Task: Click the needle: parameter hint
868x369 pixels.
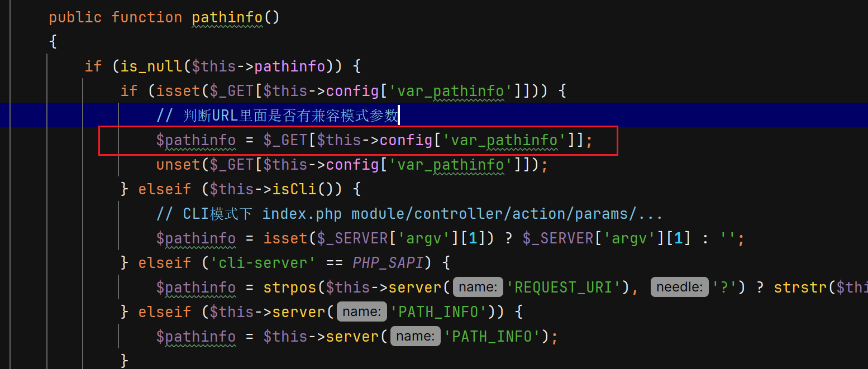Action: click(679, 287)
